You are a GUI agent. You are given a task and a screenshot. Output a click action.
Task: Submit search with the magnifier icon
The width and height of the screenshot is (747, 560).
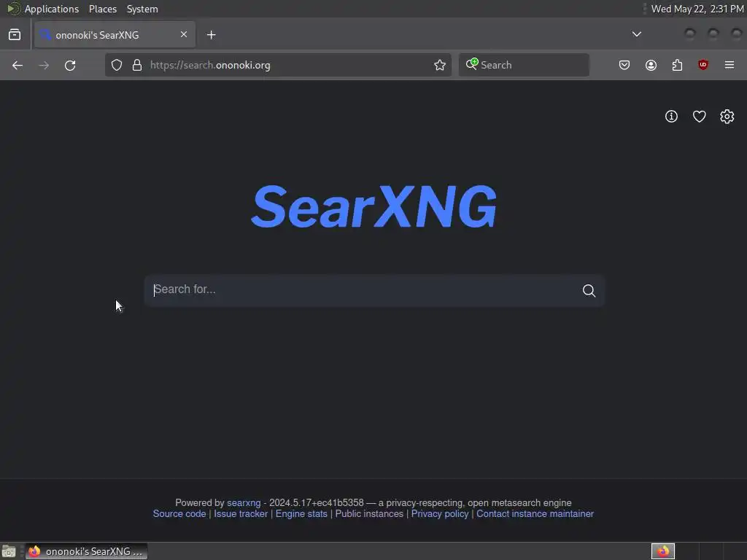[x=589, y=290]
